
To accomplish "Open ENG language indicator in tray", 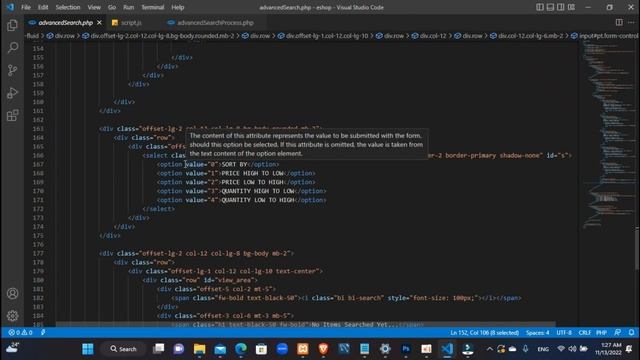I will tap(543, 349).
